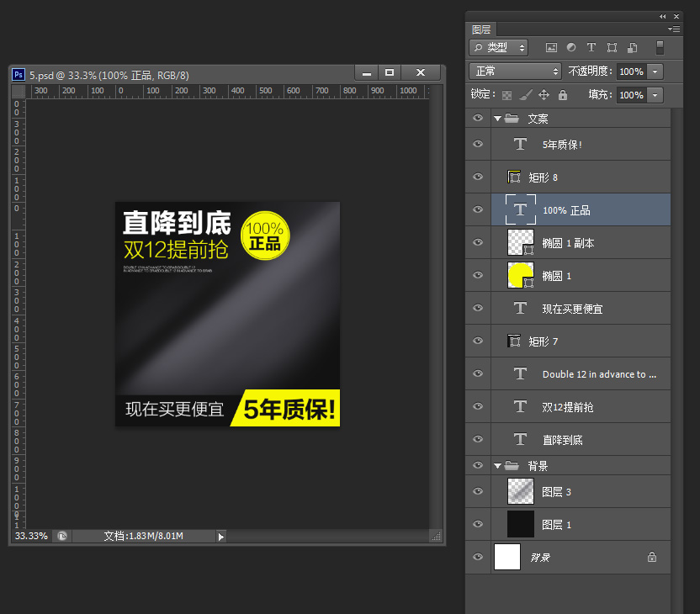Viewport: 700px width, 614px height.
Task: Click the status bar preview icon
Action: tap(62, 536)
